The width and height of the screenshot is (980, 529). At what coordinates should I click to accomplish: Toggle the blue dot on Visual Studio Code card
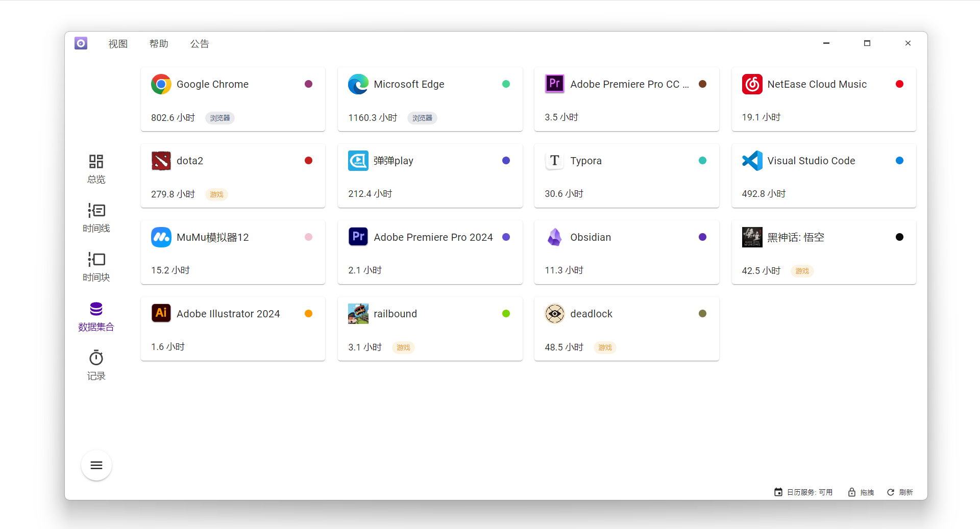coord(899,160)
